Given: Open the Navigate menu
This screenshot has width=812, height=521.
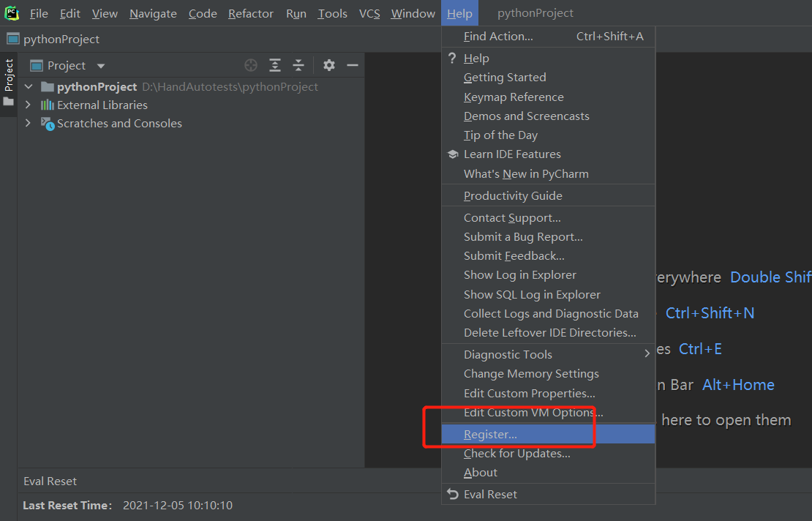Looking at the screenshot, I should tap(153, 13).
